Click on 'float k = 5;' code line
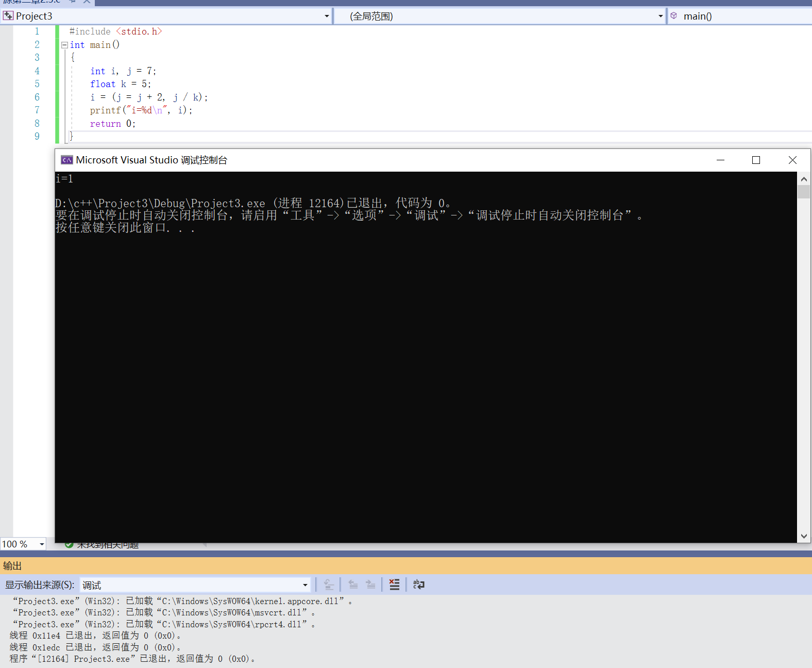This screenshot has width=812, height=668. pos(121,84)
